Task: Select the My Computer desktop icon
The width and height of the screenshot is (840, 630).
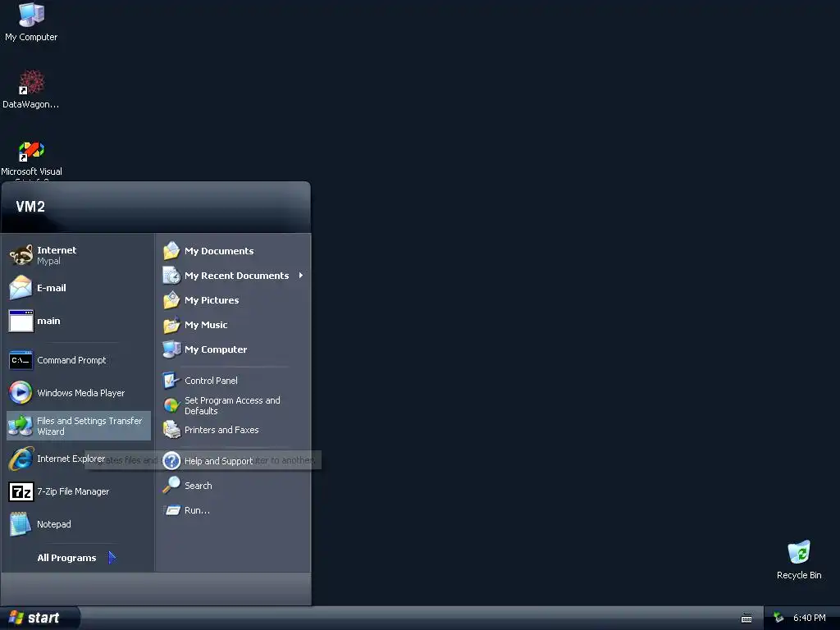Action: pyautogui.click(x=31, y=22)
